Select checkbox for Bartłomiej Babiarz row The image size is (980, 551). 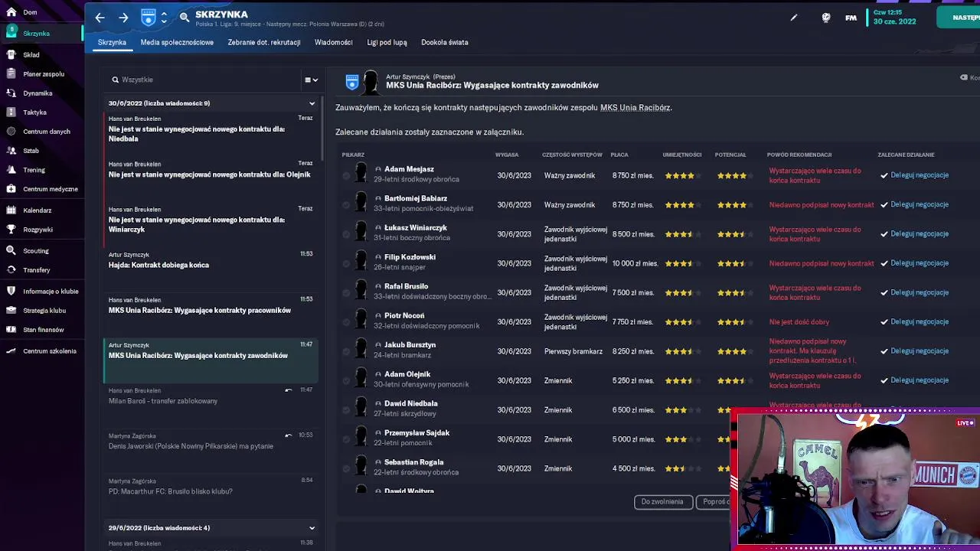point(346,204)
